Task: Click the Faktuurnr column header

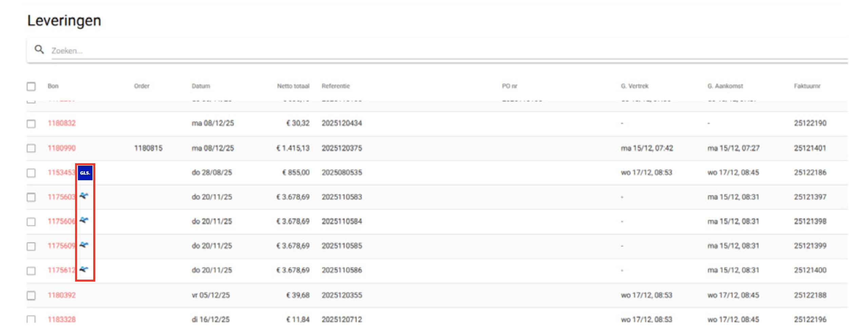Action: [807, 86]
